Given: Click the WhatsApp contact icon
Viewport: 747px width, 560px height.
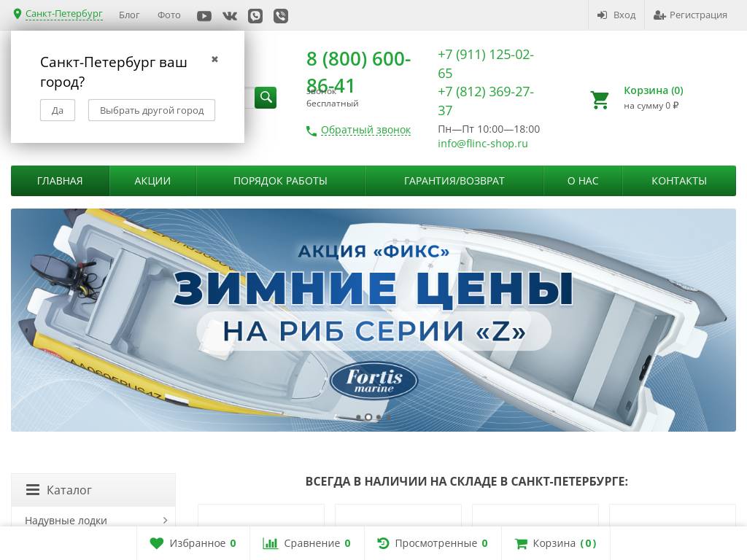Looking at the screenshot, I should point(255,15).
